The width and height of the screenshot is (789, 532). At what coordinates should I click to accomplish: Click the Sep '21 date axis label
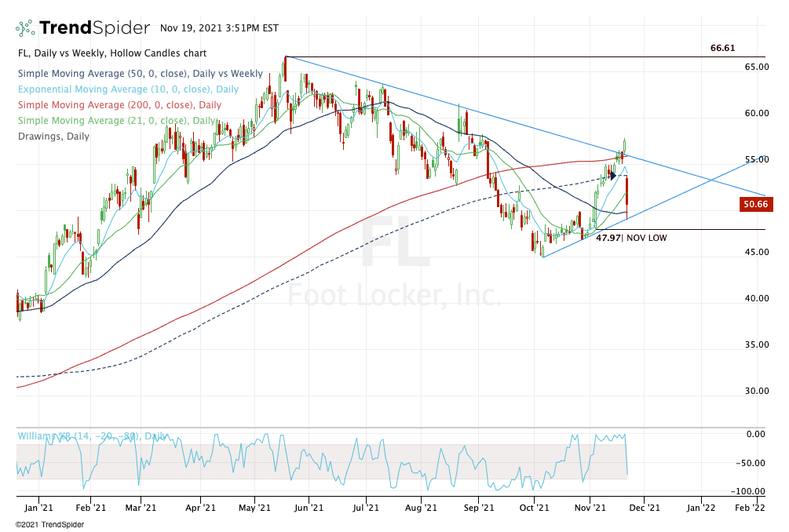pyautogui.click(x=479, y=508)
